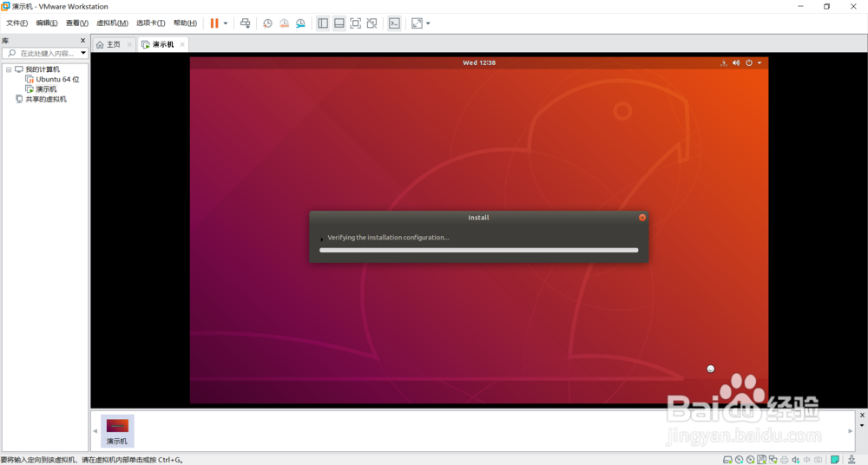Switch to Unity mode

click(x=372, y=23)
